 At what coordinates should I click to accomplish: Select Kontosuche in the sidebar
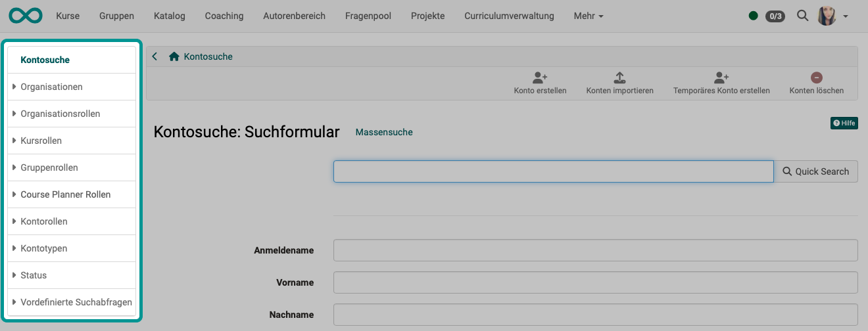[45, 60]
